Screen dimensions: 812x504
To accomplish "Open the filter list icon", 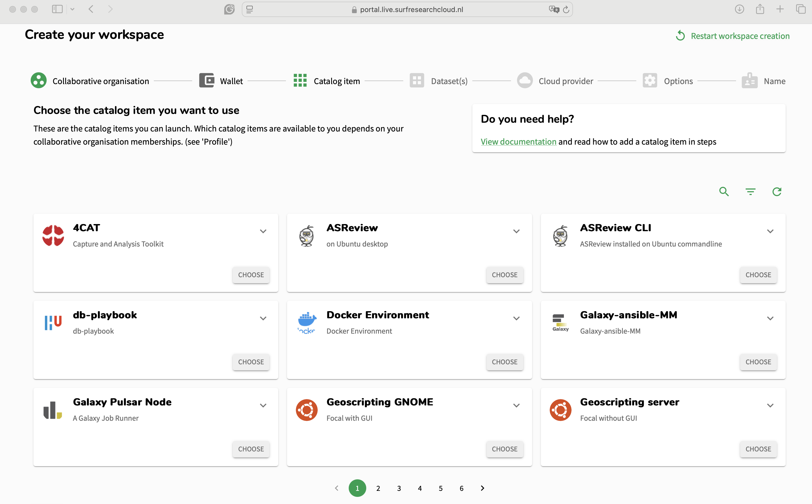I will [750, 192].
